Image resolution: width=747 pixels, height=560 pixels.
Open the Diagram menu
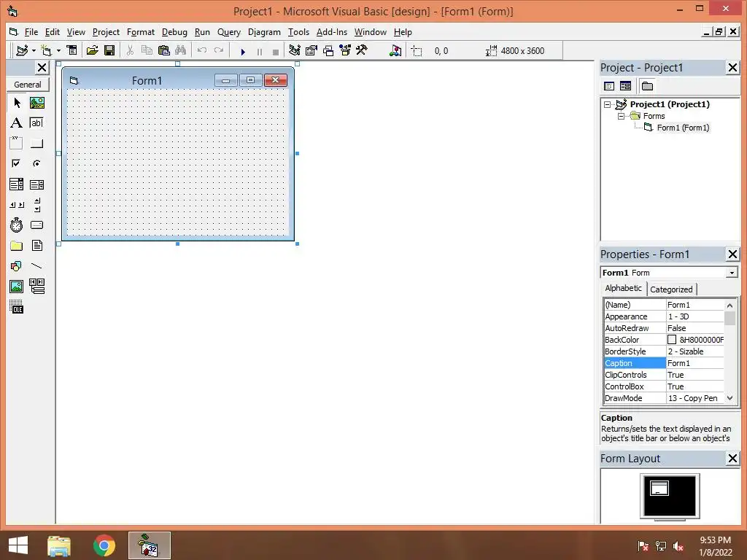pyautogui.click(x=264, y=32)
